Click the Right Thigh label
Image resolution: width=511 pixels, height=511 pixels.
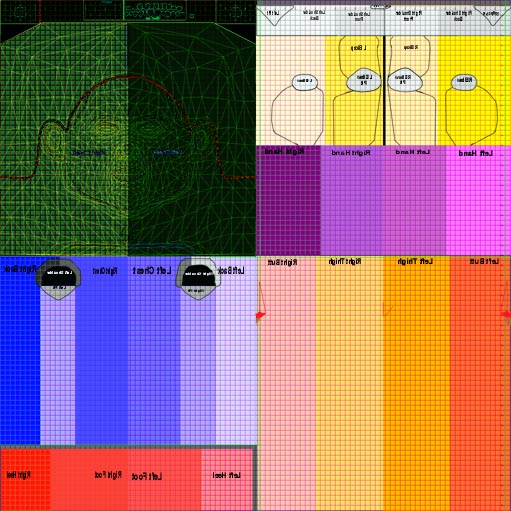point(345,262)
